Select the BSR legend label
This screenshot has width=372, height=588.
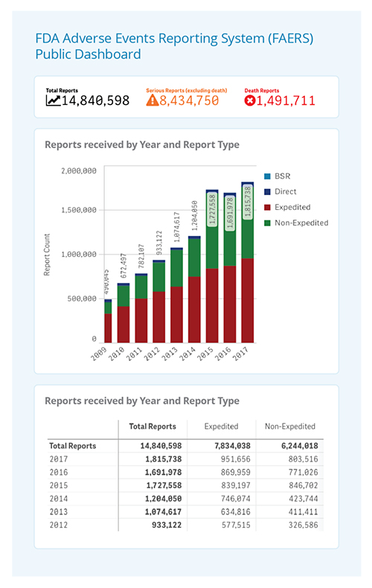(x=283, y=176)
